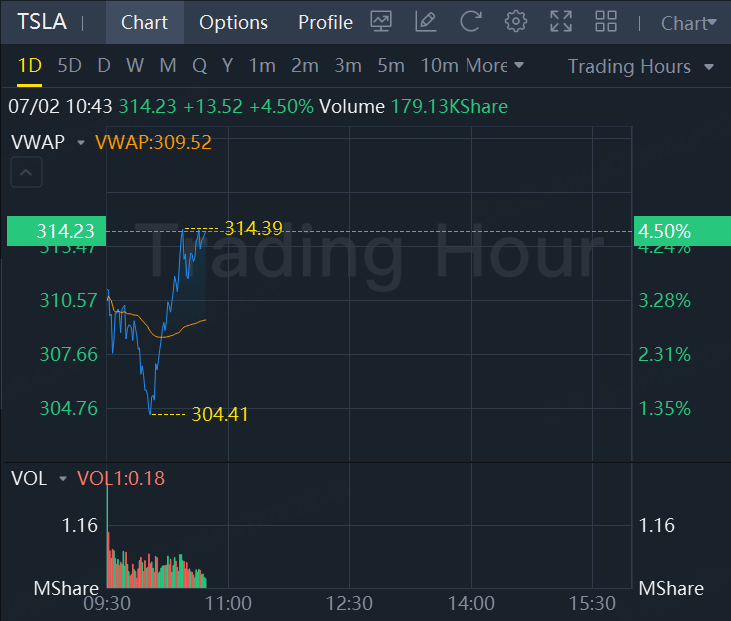
Task: Select the M monthly timeframe
Action: pyautogui.click(x=168, y=66)
